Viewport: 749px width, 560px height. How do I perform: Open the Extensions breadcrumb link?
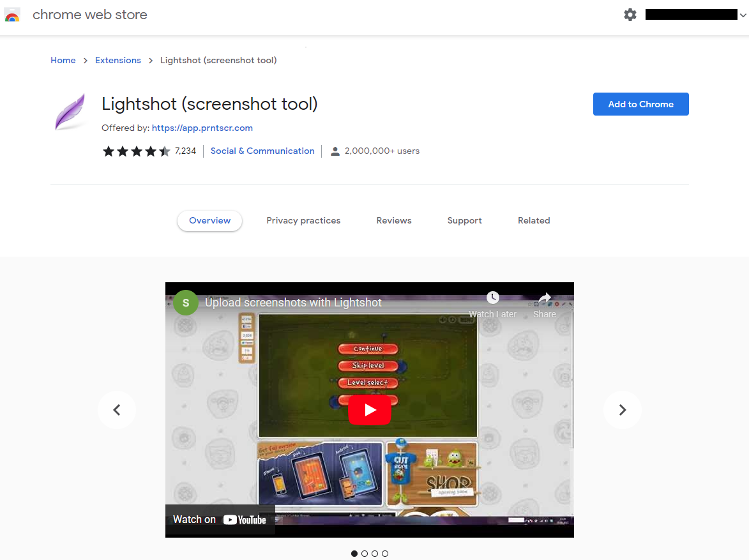(x=118, y=60)
